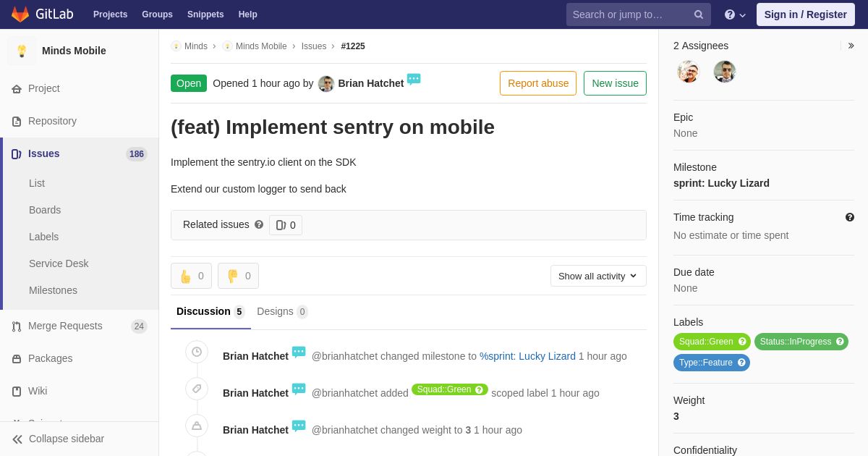This screenshot has height=456, width=868.
Task: Click the #1225 breadcrumb
Action: [353, 46]
